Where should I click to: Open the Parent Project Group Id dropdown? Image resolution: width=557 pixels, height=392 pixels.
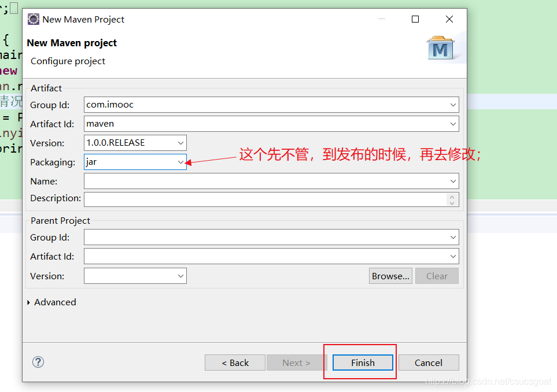click(453, 237)
